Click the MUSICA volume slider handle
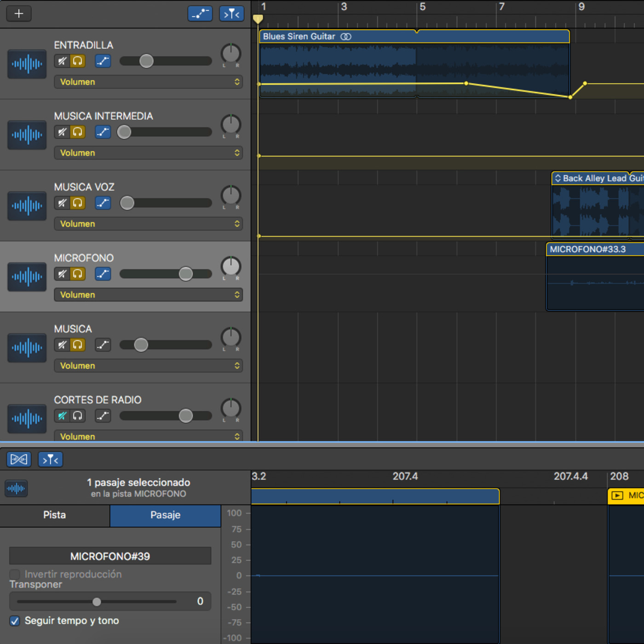Viewport: 644px width, 644px height. 141,345
